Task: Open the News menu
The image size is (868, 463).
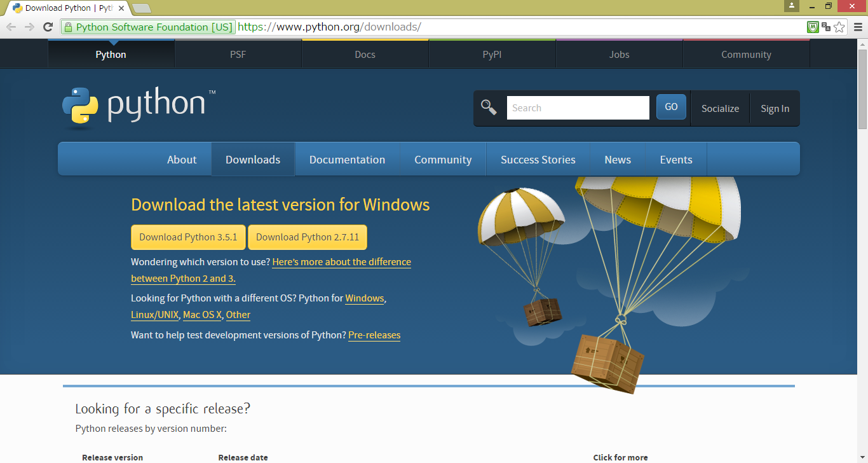Action: [618, 160]
